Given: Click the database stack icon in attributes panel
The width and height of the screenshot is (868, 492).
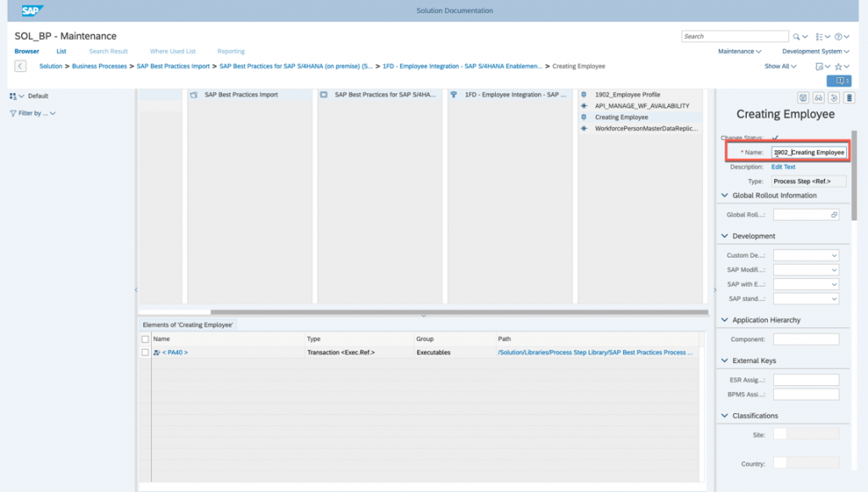Looking at the screenshot, I should point(849,98).
